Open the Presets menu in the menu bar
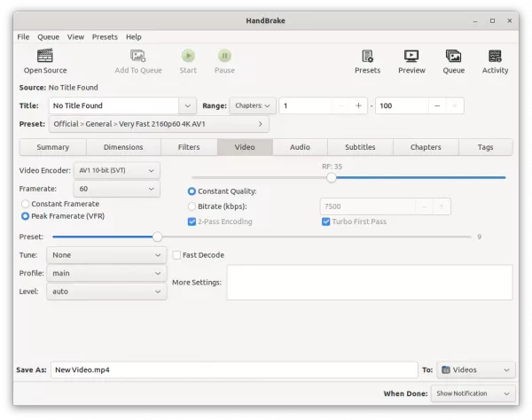The width and height of the screenshot is (532, 420). [105, 37]
